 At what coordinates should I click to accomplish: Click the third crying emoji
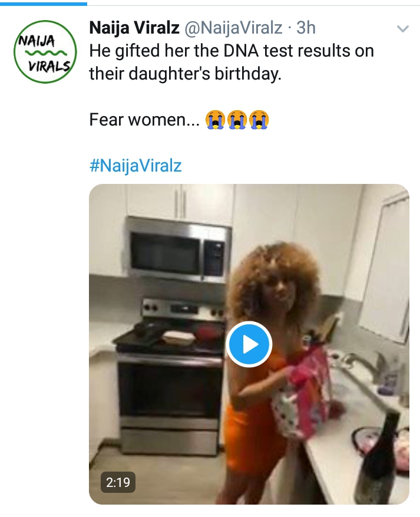pyautogui.click(x=259, y=119)
